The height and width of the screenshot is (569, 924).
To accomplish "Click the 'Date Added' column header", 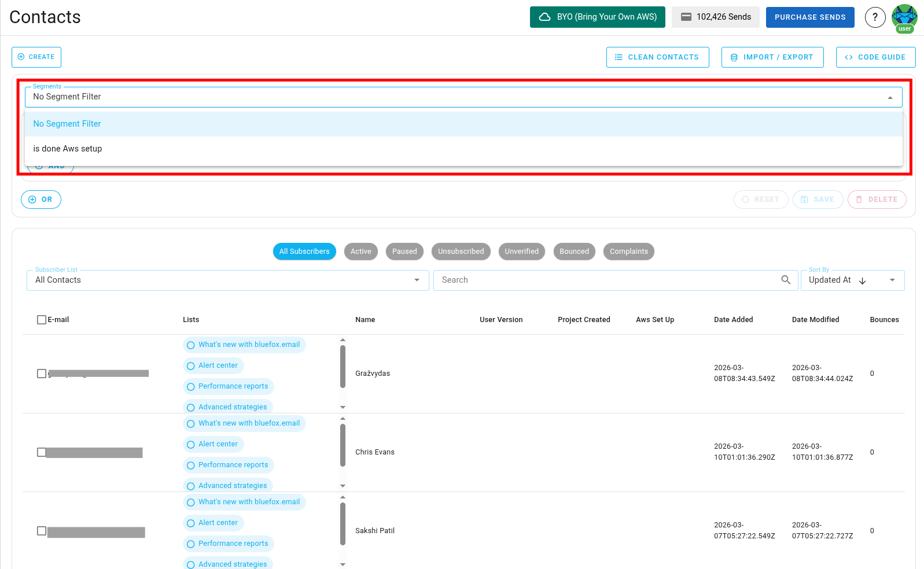I will (x=734, y=320).
